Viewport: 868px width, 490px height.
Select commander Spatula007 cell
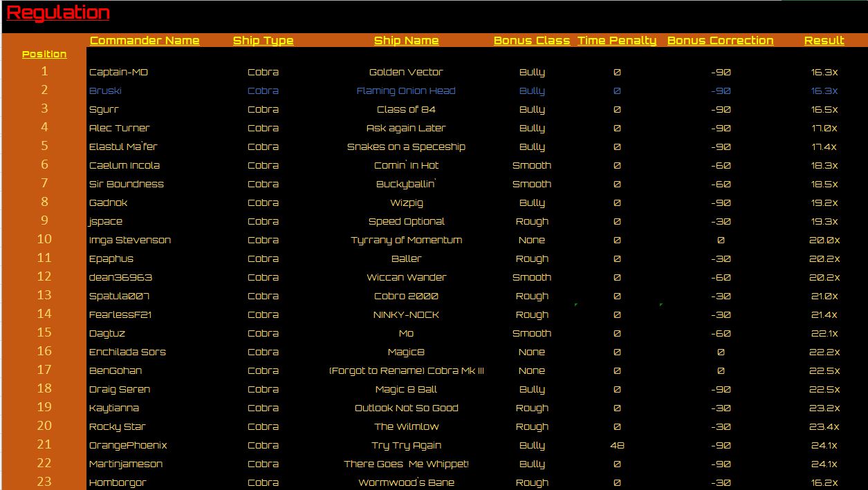pos(119,296)
